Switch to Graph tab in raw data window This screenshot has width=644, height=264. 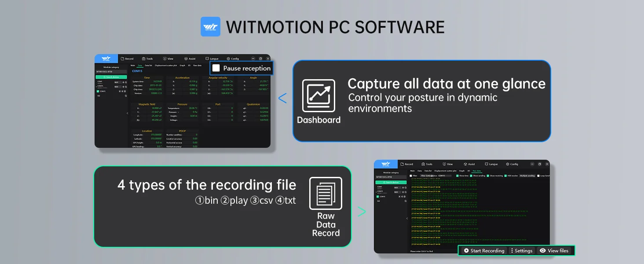click(462, 171)
